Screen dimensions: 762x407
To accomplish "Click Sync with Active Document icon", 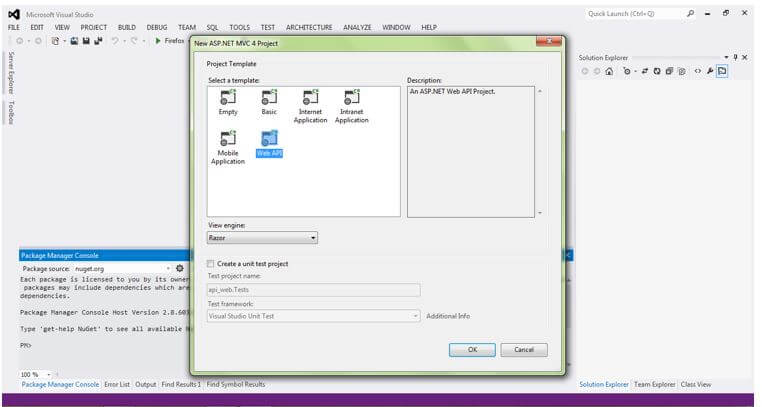I will [x=645, y=71].
